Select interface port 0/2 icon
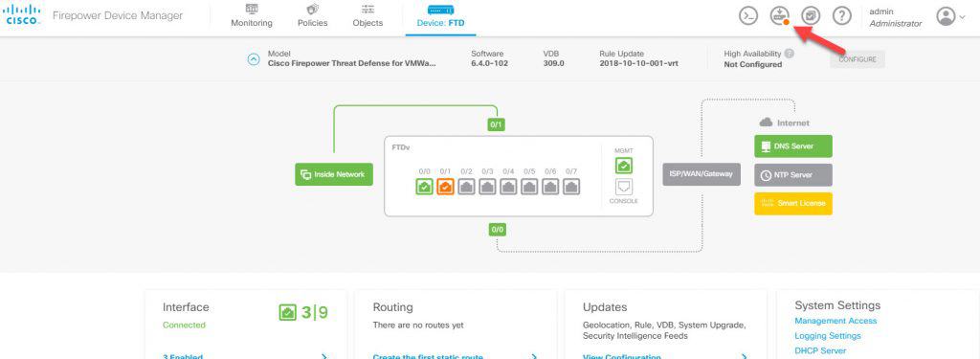This screenshot has width=980, height=359. [466, 187]
